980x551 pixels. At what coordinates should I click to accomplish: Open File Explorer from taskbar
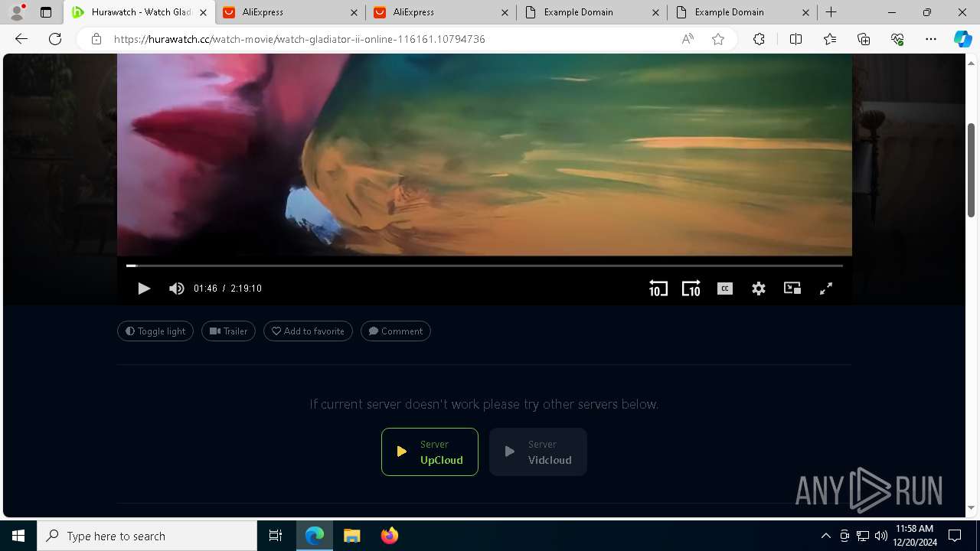351,536
